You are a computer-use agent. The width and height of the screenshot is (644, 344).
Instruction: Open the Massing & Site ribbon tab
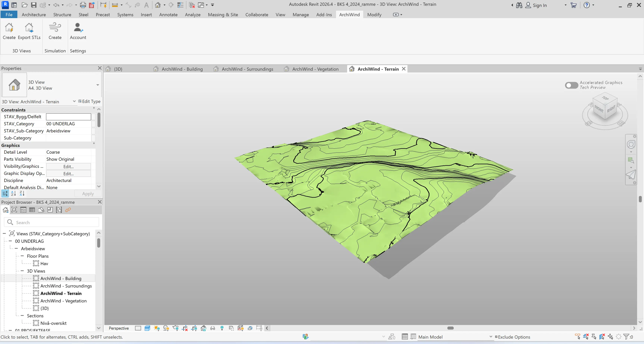tap(223, 15)
